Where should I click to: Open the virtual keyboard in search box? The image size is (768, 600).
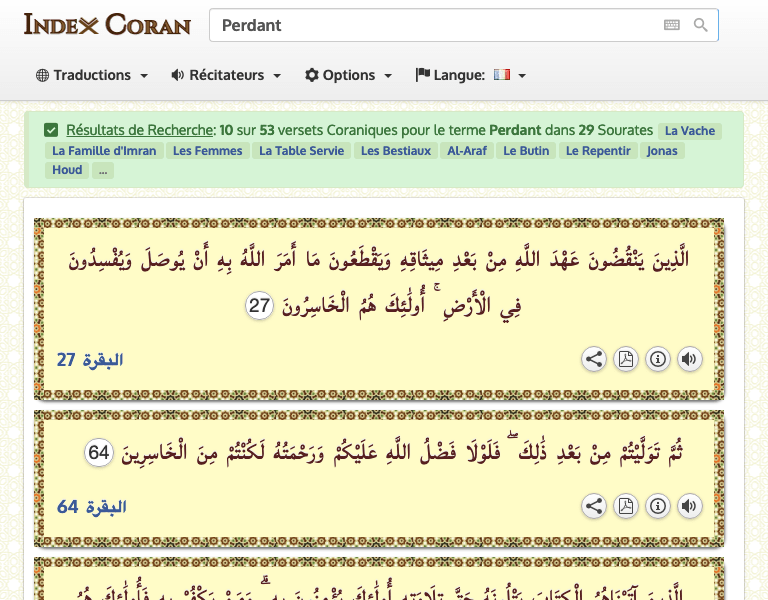[x=671, y=25]
